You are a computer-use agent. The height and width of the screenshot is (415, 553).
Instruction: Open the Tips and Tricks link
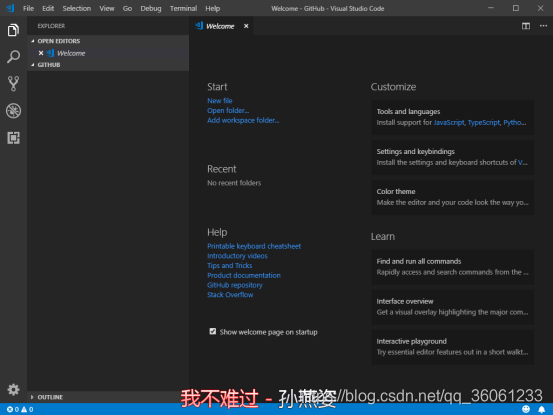pyautogui.click(x=230, y=266)
